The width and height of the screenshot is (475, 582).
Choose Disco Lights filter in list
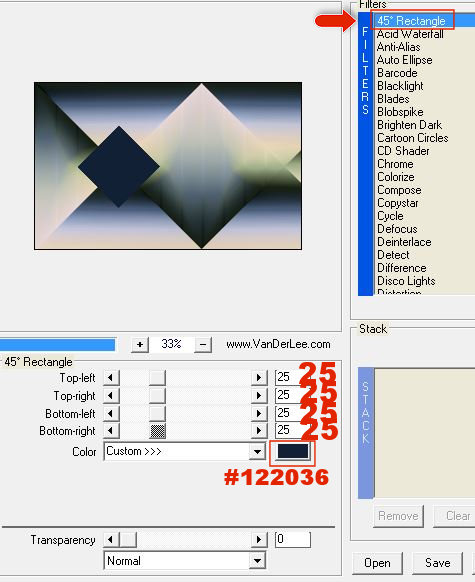click(x=406, y=281)
